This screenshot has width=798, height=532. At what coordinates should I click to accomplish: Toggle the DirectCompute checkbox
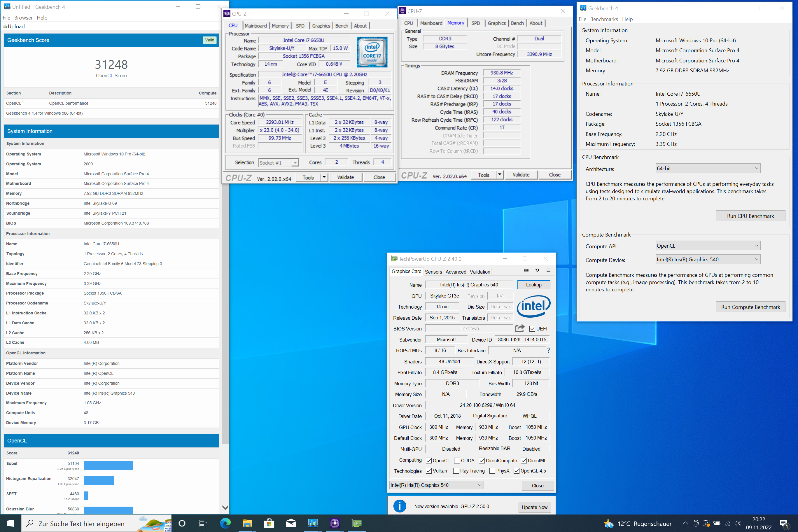pos(482,461)
